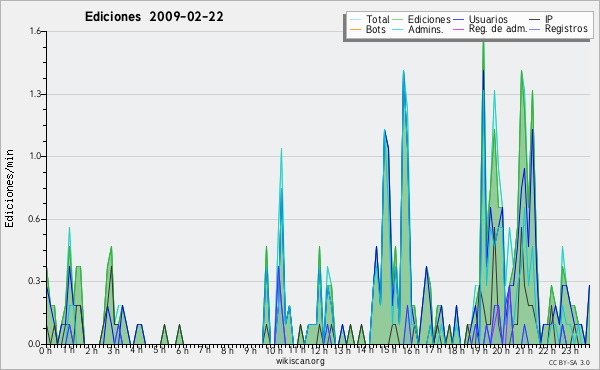This screenshot has width=600, height=370.
Task: Click the 'CC BY-SA 3.0' license text
Action: pyautogui.click(x=569, y=362)
